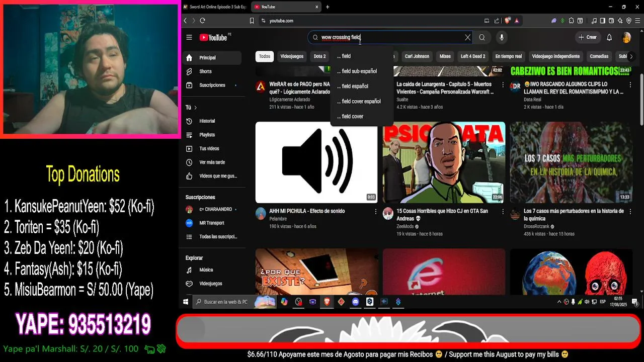Select the Comedias filter chip
The width and height of the screenshot is (644, 362).
(599, 56)
